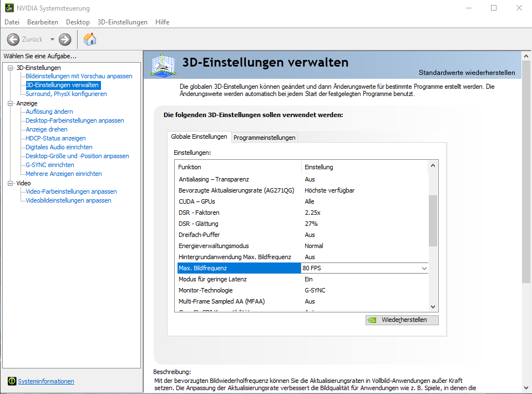Click the Back arrow icon
Viewport: 532px width, 394px height.
[x=13, y=39]
